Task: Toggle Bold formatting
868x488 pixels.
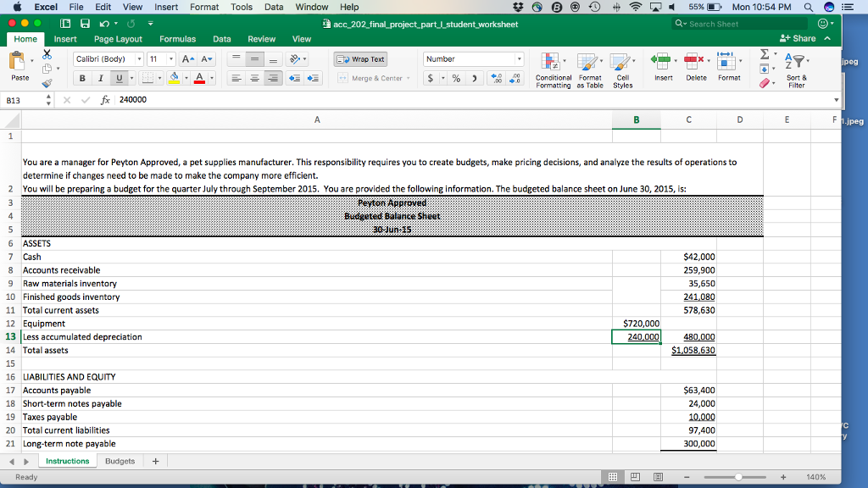Action: [84, 78]
